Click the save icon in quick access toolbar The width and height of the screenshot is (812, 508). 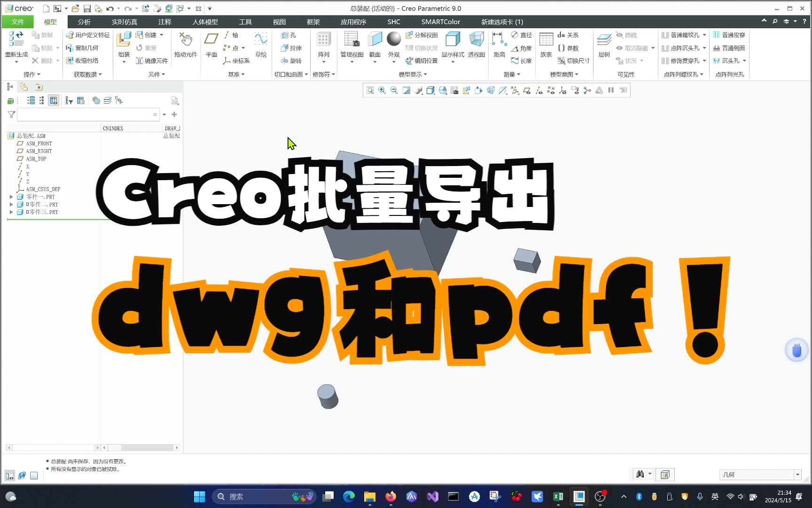point(87,8)
